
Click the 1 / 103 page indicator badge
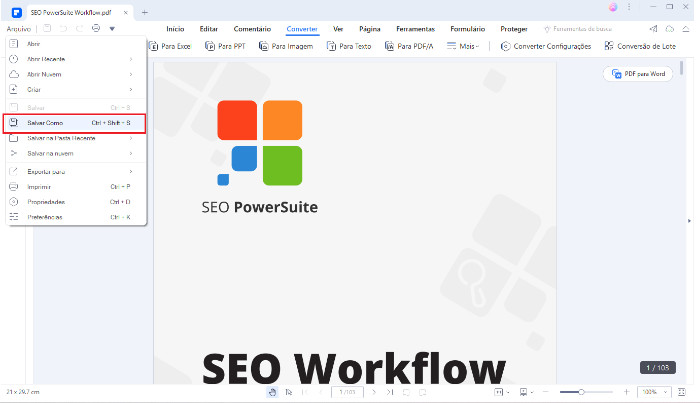[x=658, y=367]
